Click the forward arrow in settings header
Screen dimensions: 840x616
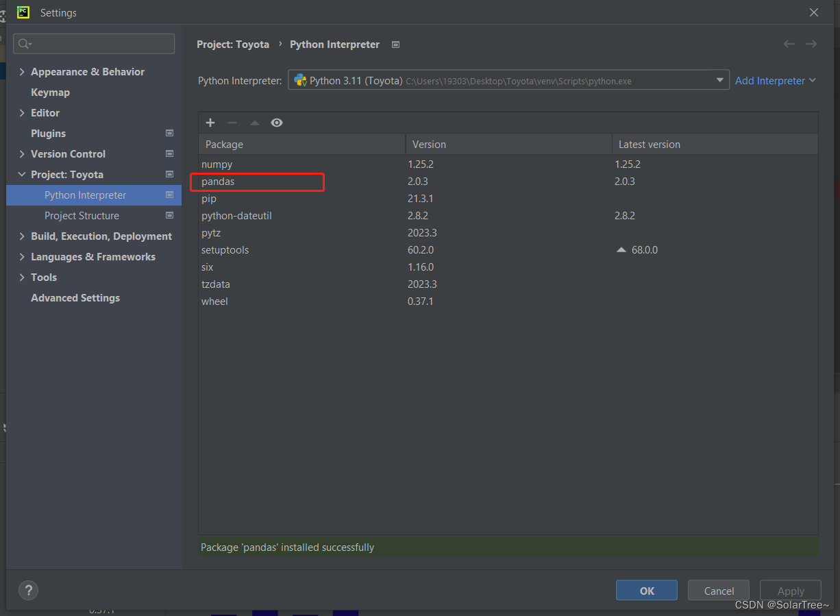click(x=811, y=44)
